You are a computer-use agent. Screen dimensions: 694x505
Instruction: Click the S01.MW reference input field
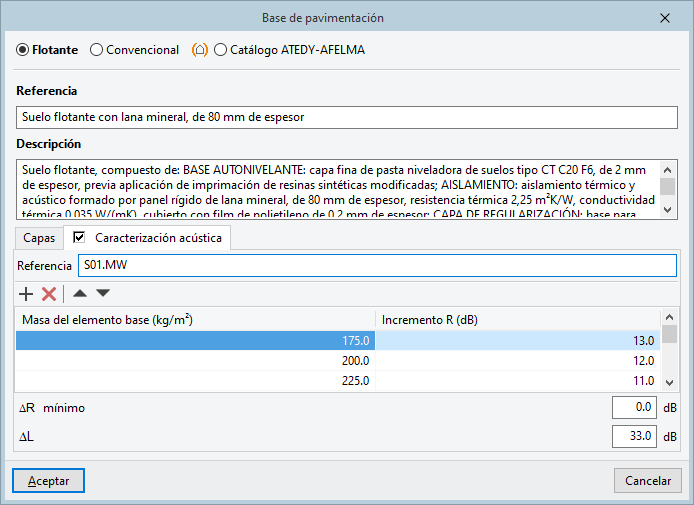[377, 265]
